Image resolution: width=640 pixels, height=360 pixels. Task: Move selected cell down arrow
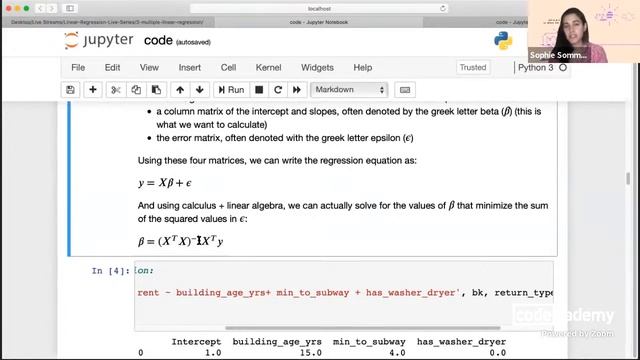200,90
